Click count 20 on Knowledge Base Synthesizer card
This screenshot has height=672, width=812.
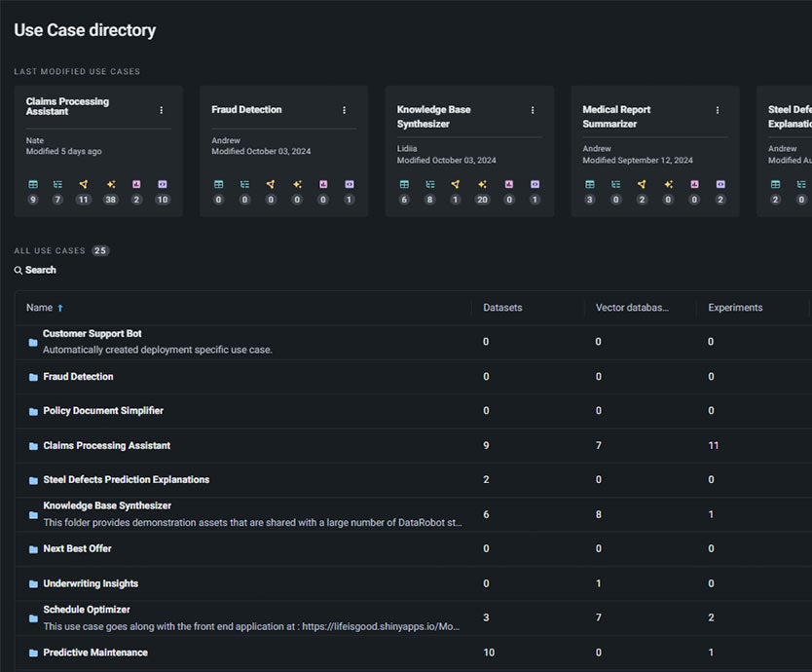coord(482,200)
